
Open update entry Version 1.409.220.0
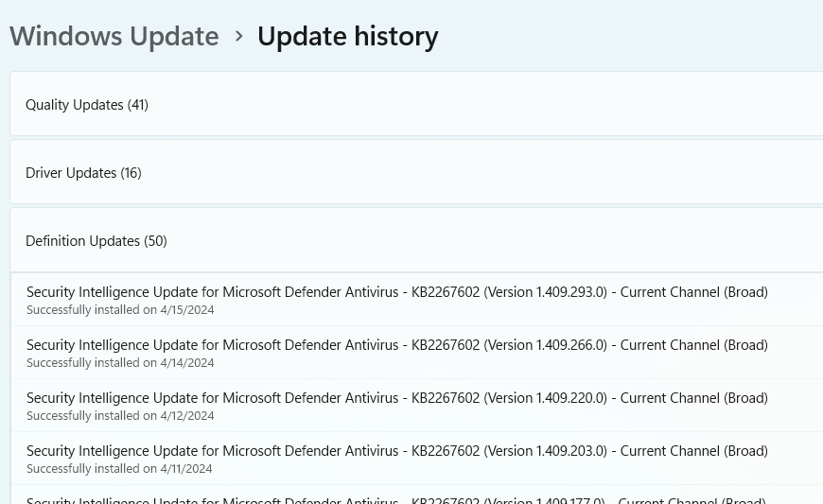[x=396, y=398]
